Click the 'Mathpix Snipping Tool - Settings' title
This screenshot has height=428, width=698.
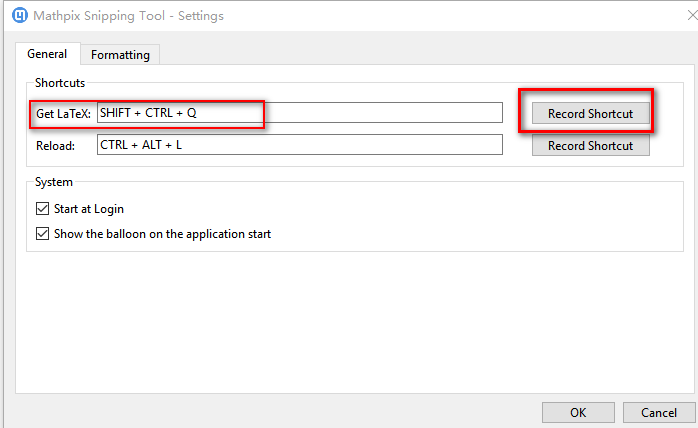click(x=128, y=16)
